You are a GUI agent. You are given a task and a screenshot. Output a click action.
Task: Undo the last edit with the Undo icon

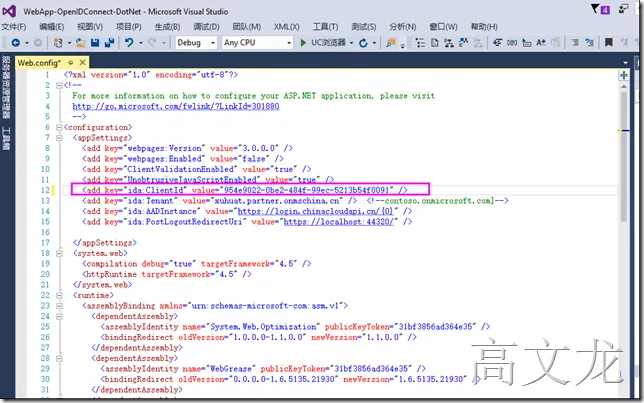pyautogui.click(x=129, y=43)
